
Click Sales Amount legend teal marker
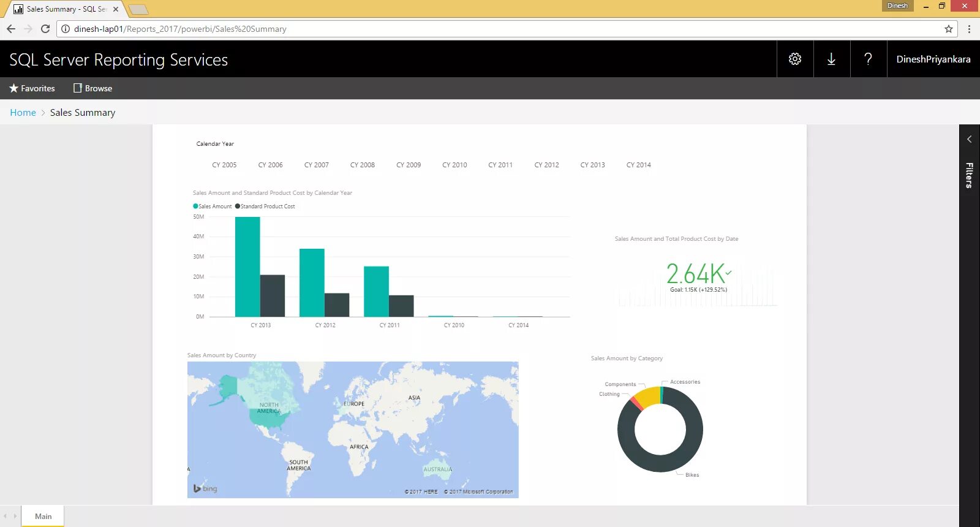tap(195, 207)
